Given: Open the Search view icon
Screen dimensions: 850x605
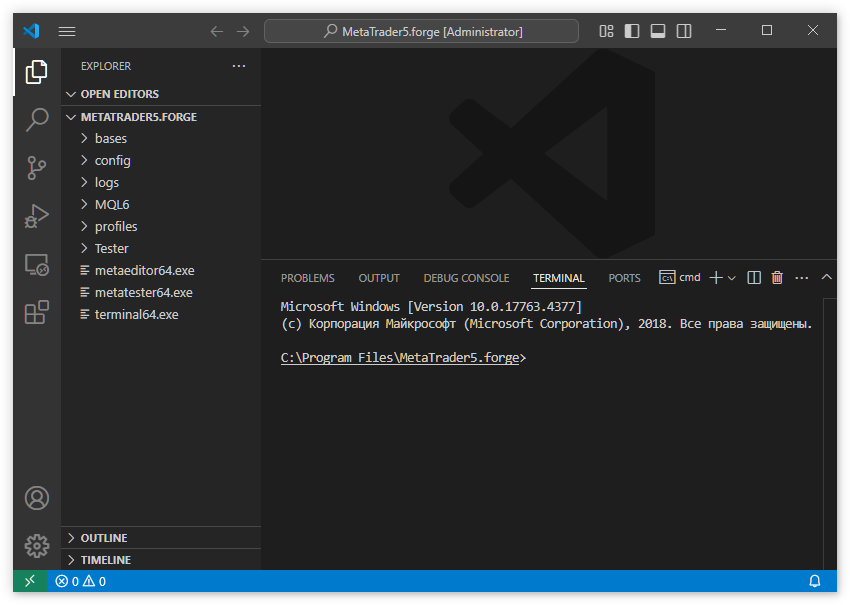Looking at the screenshot, I should (36, 119).
